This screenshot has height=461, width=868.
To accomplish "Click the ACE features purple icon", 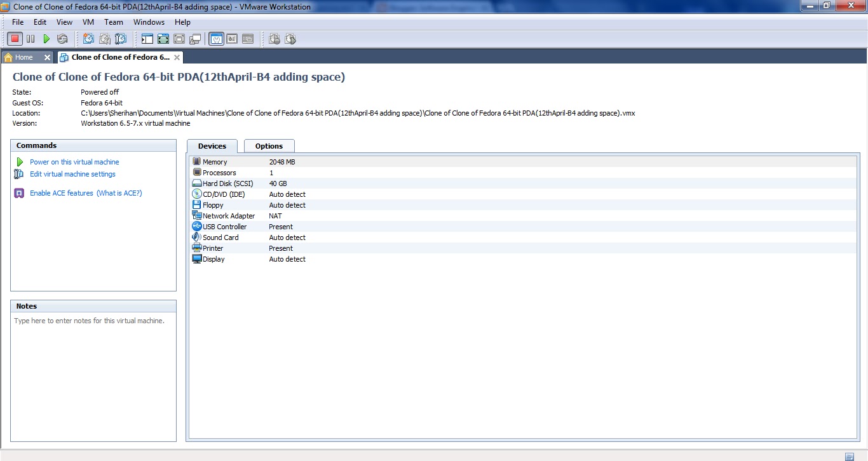I will [x=19, y=193].
